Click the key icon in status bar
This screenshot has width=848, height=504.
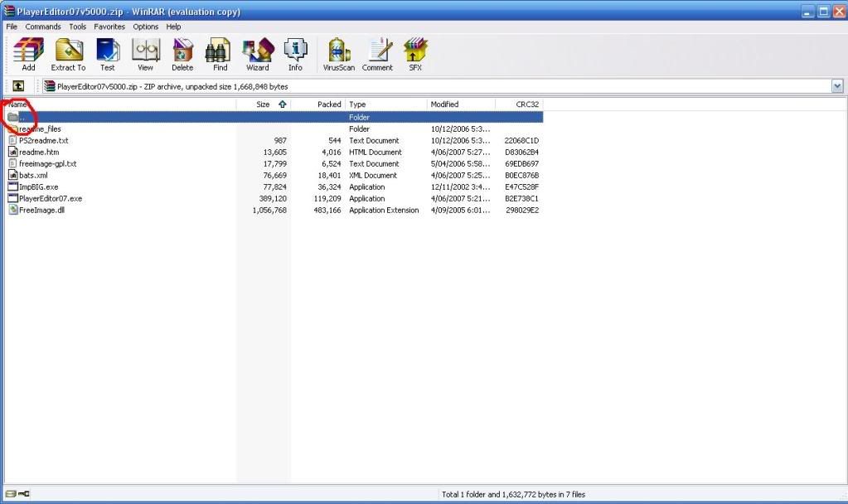(24, 494)
